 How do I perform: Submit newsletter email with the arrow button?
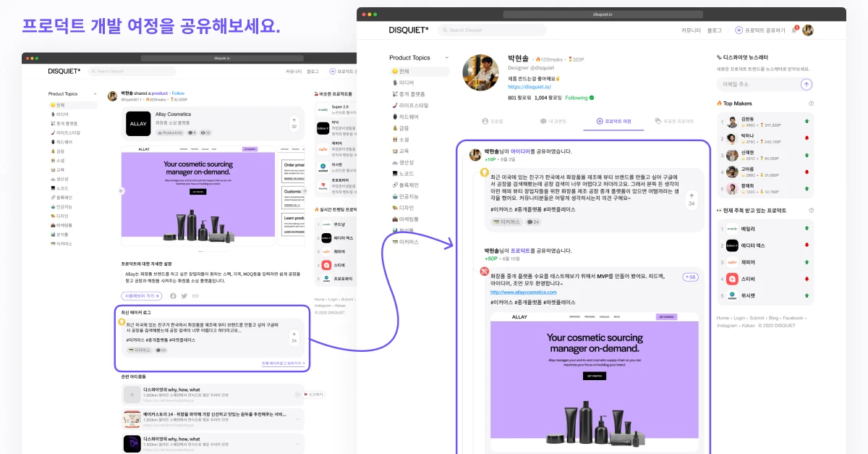pyautogui.click(x=807, y=84)
